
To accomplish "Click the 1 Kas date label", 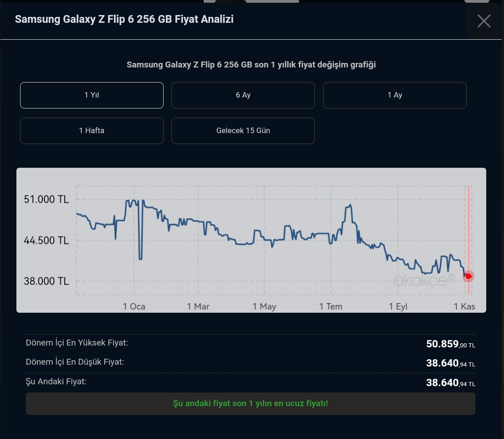I will [x=464, y=306].
